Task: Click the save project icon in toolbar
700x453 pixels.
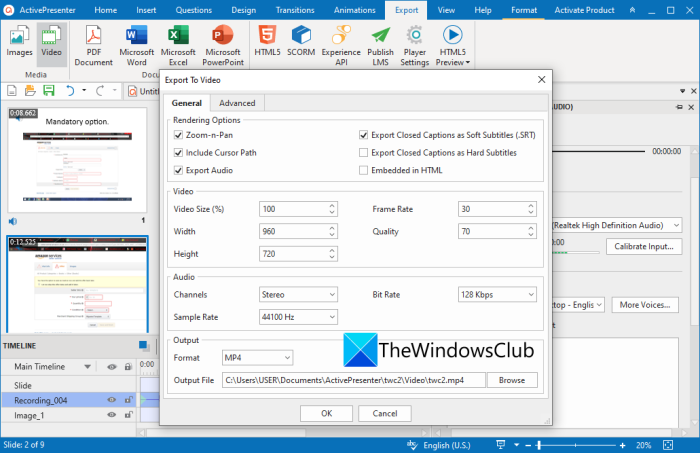Action: pyautogui.click(x=49, y=91)
